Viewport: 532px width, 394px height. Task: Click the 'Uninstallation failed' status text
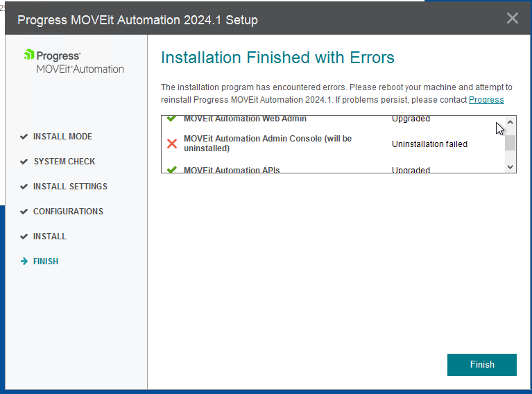click(429, 144)
